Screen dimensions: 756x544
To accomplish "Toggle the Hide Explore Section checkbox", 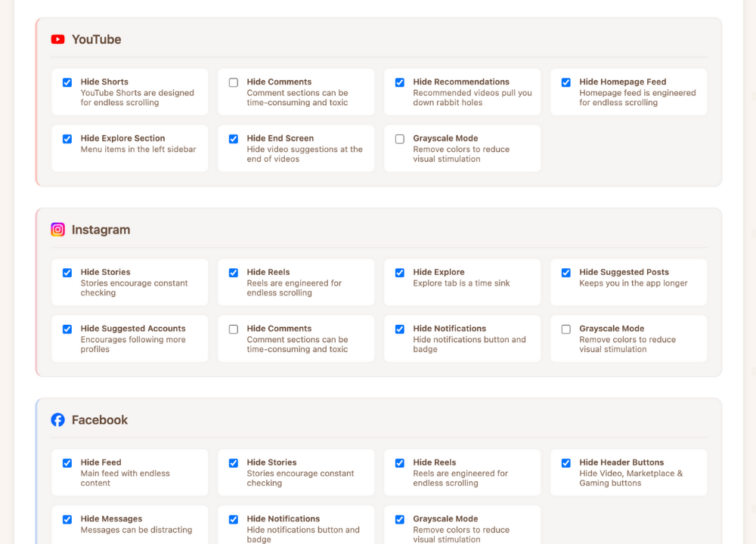I will click(67, 139).
